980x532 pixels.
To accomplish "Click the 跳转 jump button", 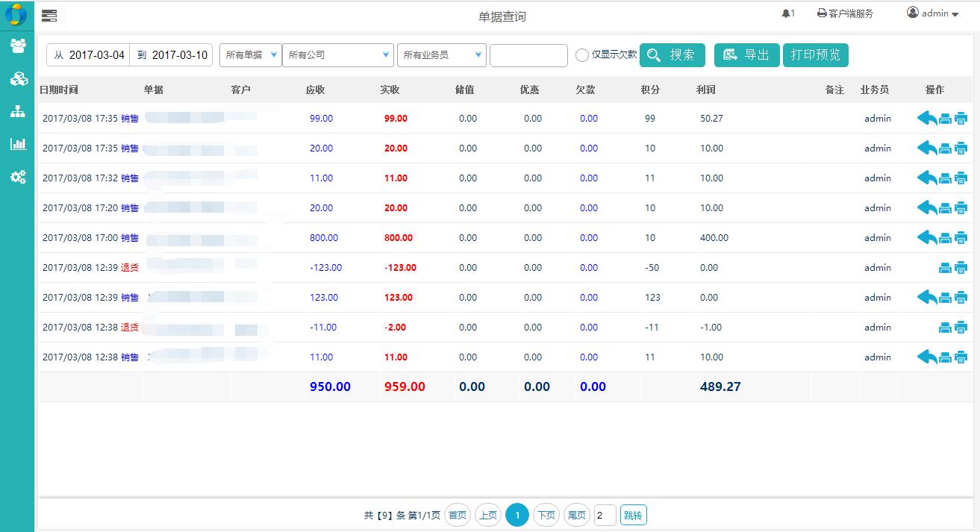I will pyautogui.click(x=633, y=515).
